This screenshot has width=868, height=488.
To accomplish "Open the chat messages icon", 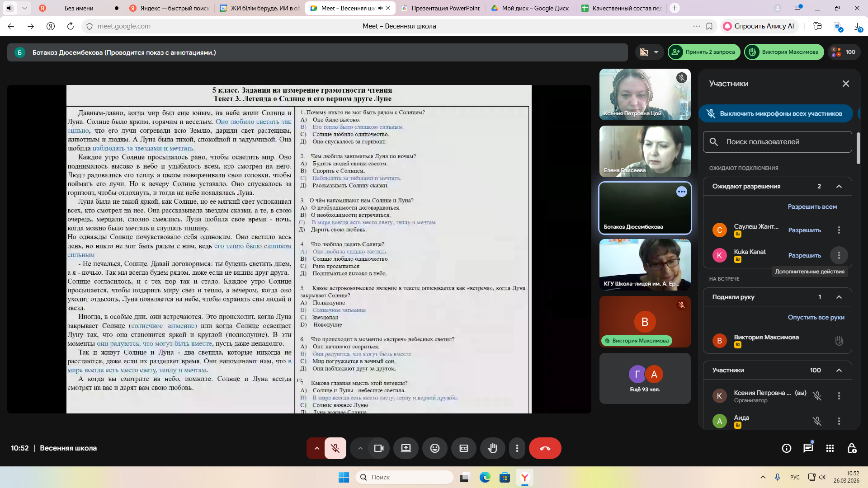I will pos(808,448).
